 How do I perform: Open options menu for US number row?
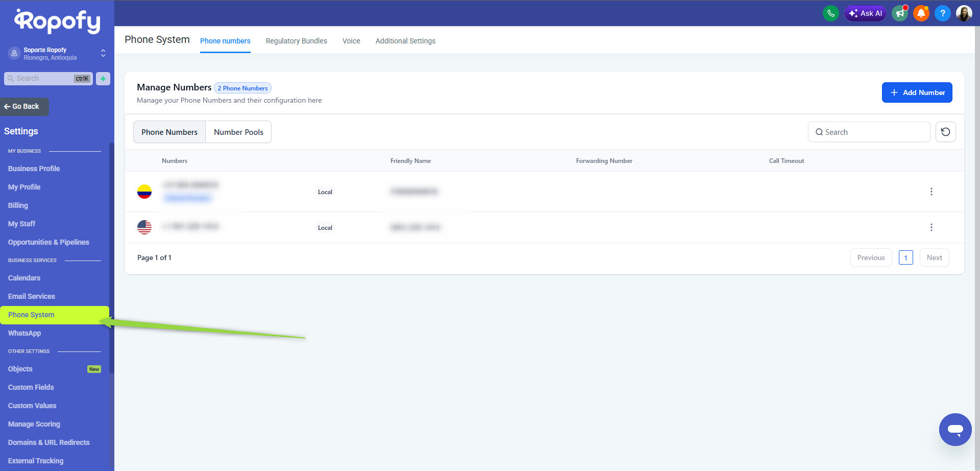click(931, 227)
